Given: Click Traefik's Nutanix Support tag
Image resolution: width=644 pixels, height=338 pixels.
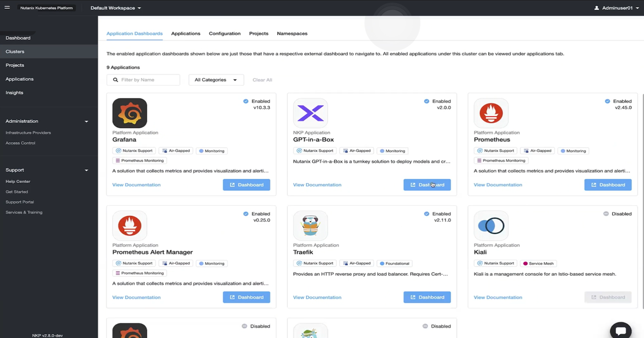Looking at the screenshot, I should point(315,263).
